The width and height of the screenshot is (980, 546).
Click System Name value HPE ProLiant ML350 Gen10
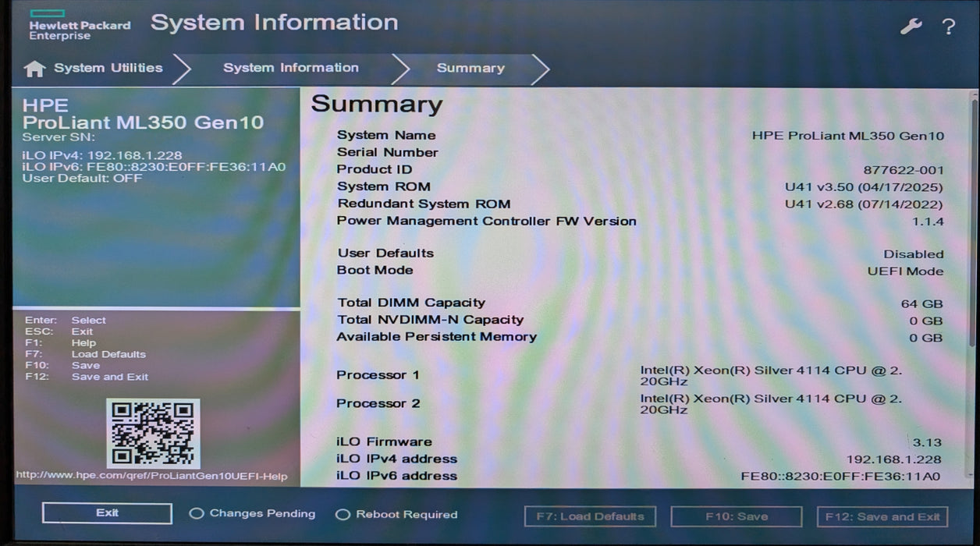(x=847, y=136)
